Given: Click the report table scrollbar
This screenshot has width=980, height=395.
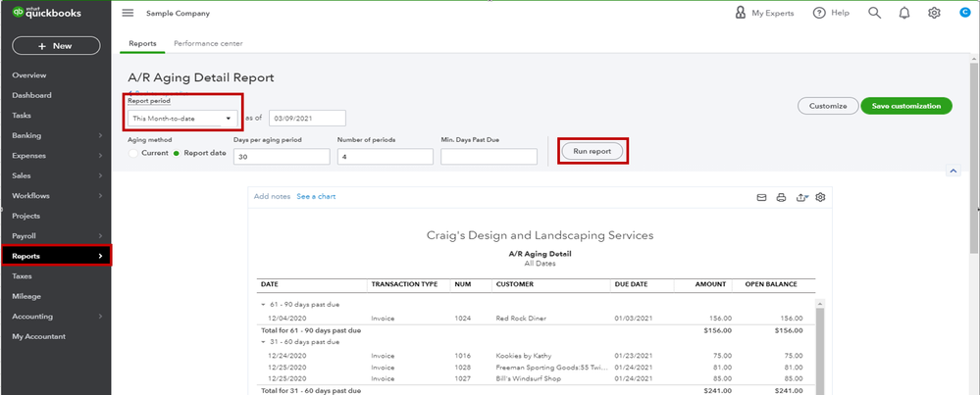Looking at the screenshot, I should 821,350.
